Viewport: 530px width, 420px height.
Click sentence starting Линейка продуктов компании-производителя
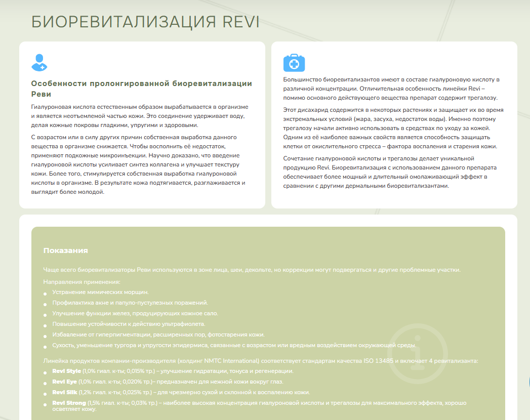click(261, 360)
